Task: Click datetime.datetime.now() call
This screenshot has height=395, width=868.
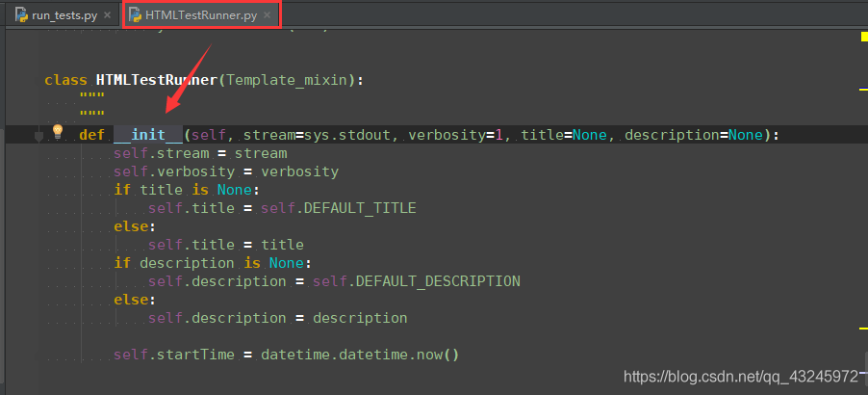Action: [360, 355]
